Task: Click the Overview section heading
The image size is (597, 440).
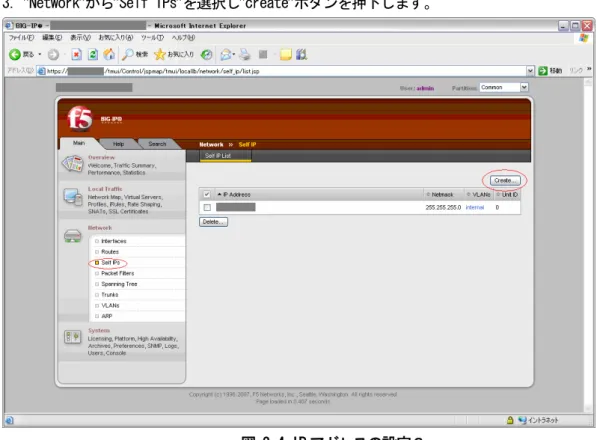Action: point(101,157)
